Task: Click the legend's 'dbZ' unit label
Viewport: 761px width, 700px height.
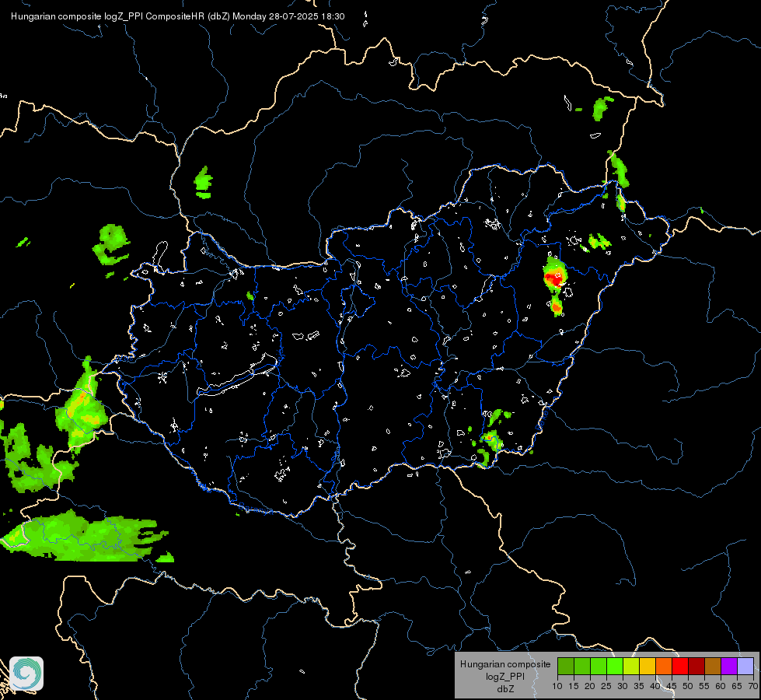Action: 505,689
